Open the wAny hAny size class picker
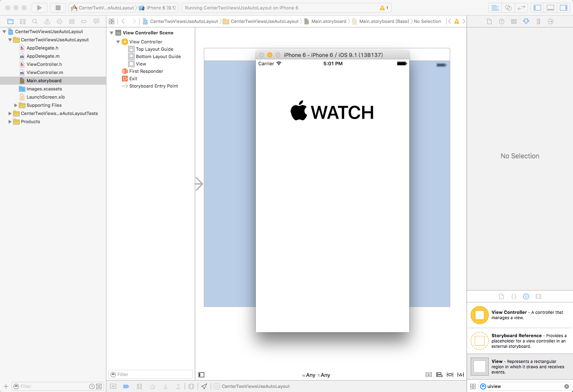573x392 pixels. [x=316, y=375]
